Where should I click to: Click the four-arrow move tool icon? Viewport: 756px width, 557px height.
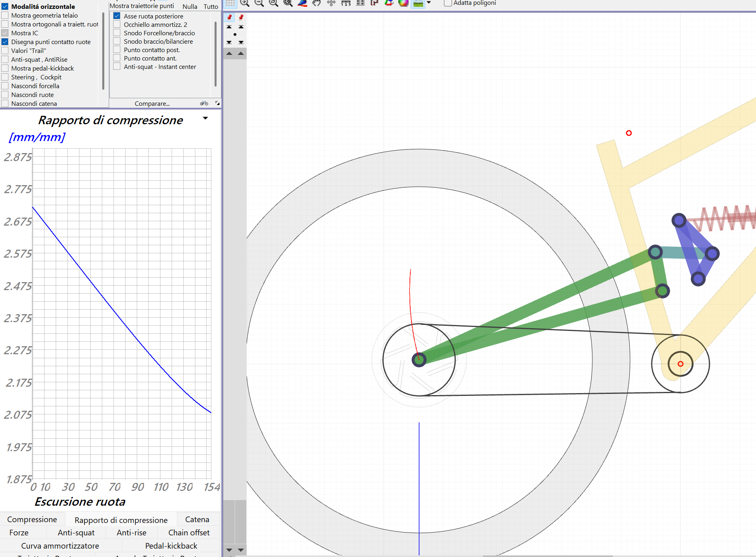[331, 3]
